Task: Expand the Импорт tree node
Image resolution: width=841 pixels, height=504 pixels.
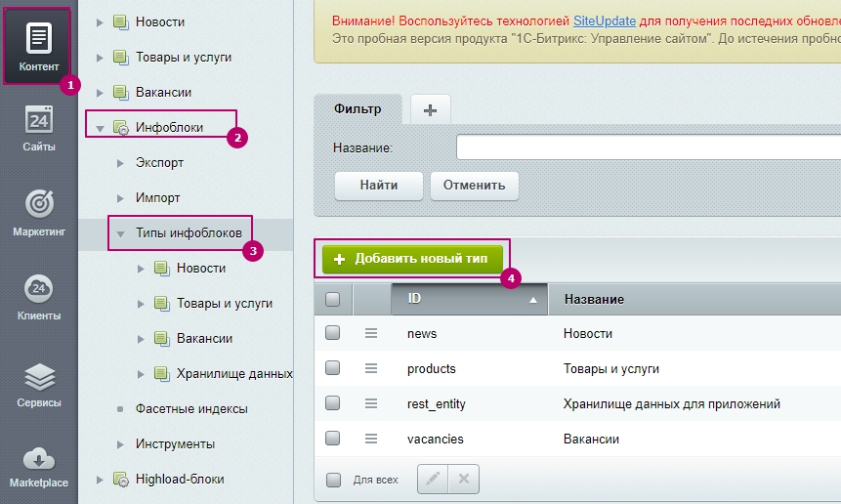Action: point(120,198)
